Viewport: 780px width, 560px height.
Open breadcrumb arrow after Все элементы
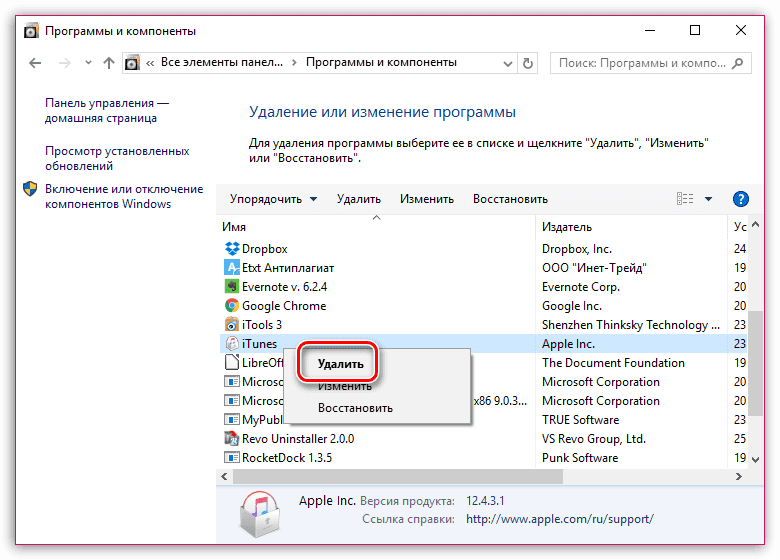coord(294,63)
